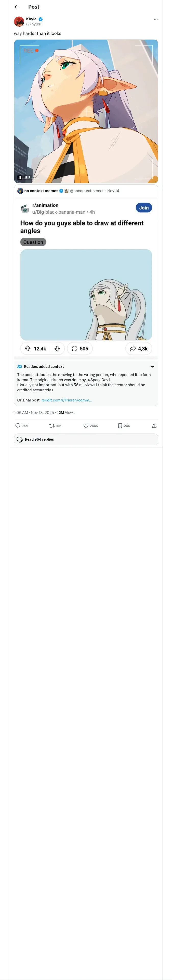The width and height of the screenshot is (172, 980).
Task: Open the reddit.com/r/Frieren original post link
Action: (66, 400)
